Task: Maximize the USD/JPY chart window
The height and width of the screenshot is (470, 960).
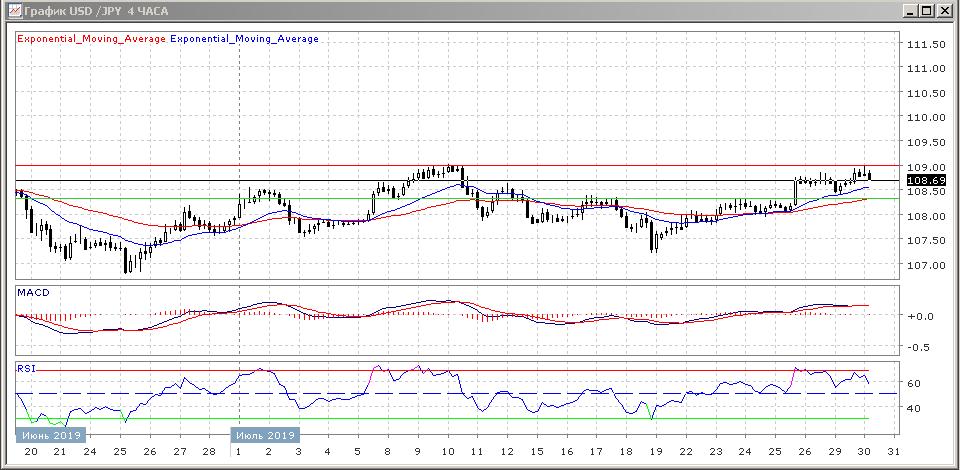Action: click(927, 11)
